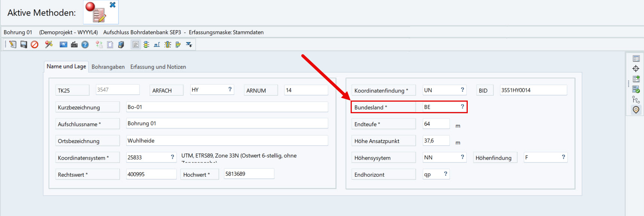Switch to the Bohrangaben tab
This screenshot has height=216, width=644.
108,67
